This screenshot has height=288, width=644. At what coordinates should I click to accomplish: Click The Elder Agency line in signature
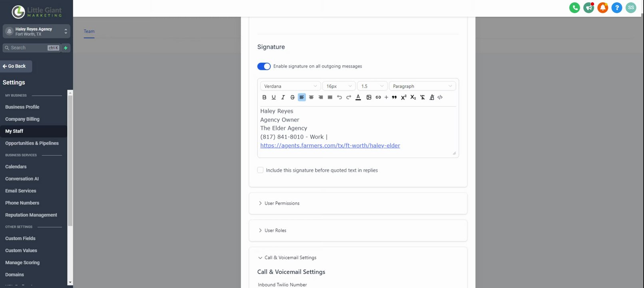point(284,128)
